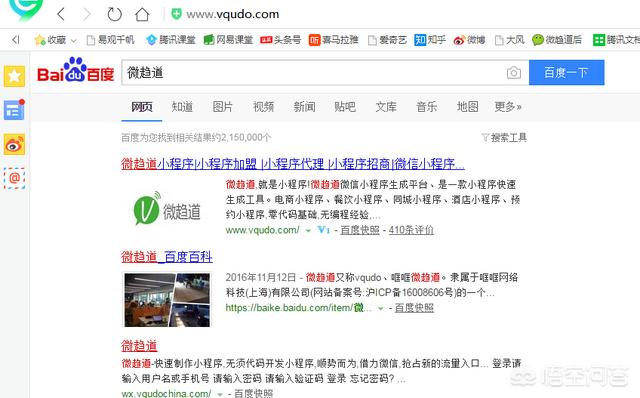Viewport: 640px width, 398px height.
Task: Click the yellow star sidebar icon
Action: [14, 76]
